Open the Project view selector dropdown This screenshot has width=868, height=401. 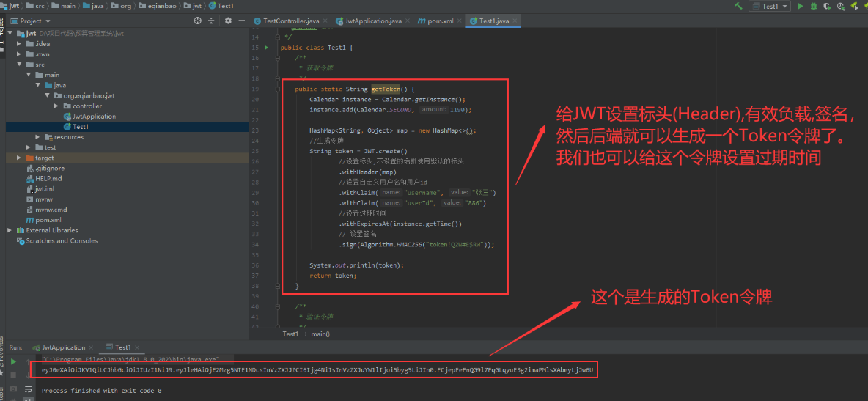tap(31, 21)
